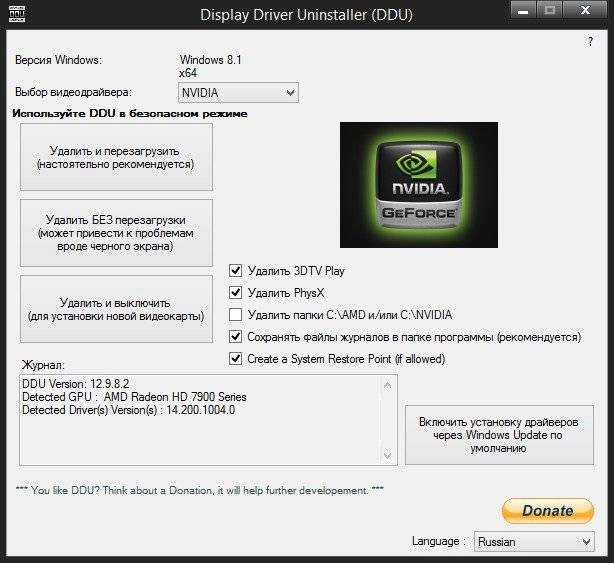The image size is (614, 563).
Task: Click the 'Версия Windows:' label
Action: tap(58, 60)
